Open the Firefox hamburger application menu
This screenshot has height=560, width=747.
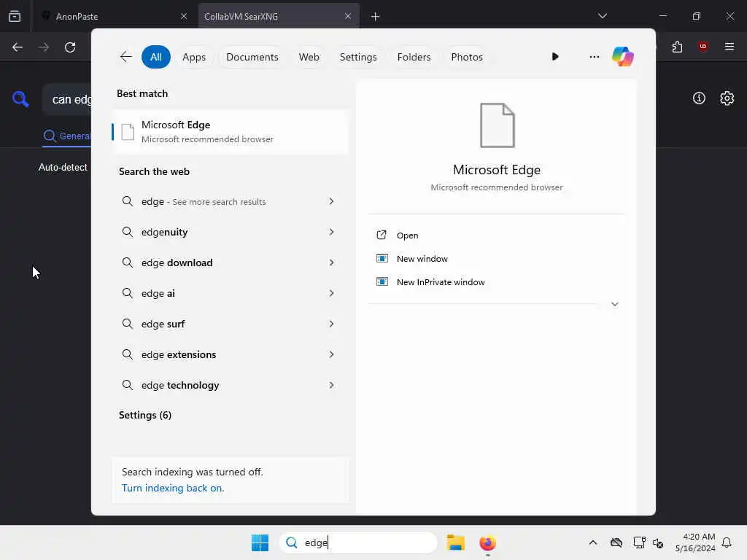(x=729, y=47)
